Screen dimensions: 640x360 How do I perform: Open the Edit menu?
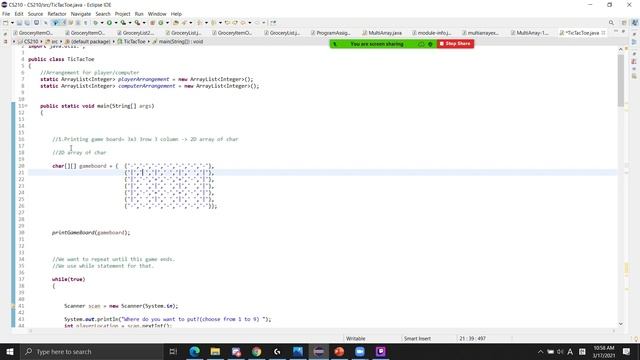19,14
